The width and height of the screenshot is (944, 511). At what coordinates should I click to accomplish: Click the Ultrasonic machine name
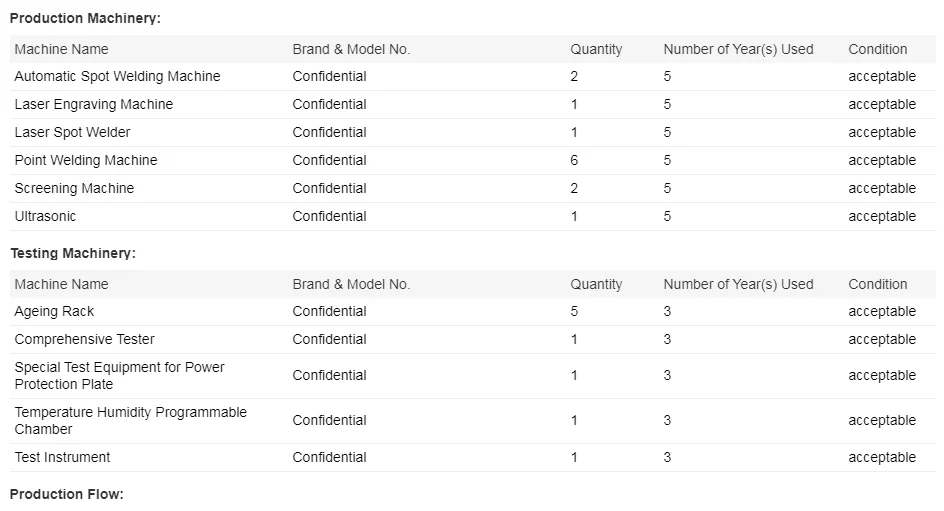(45, 217)
